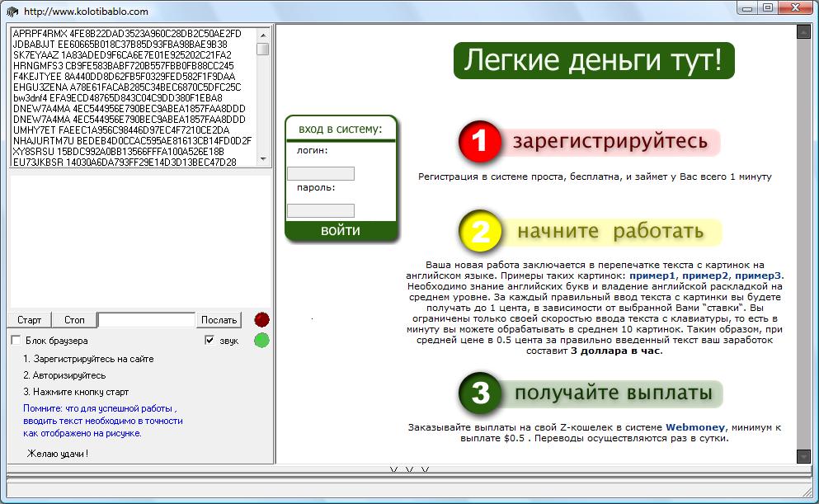Select the row starting with UMHY7ET
Screen dimensions: 819x504
pyautogui.click(x=121, y=130)
